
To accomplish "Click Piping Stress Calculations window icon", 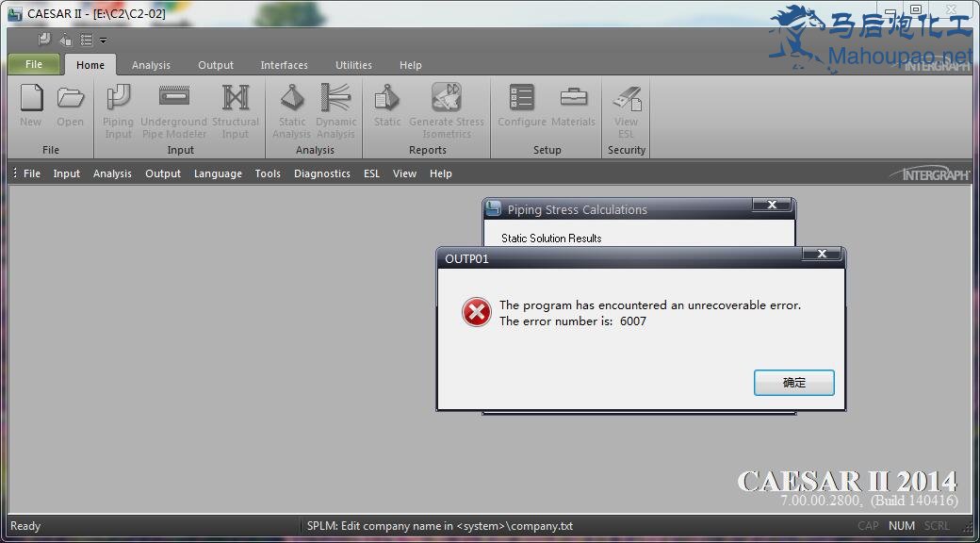I will coord(494,209).
